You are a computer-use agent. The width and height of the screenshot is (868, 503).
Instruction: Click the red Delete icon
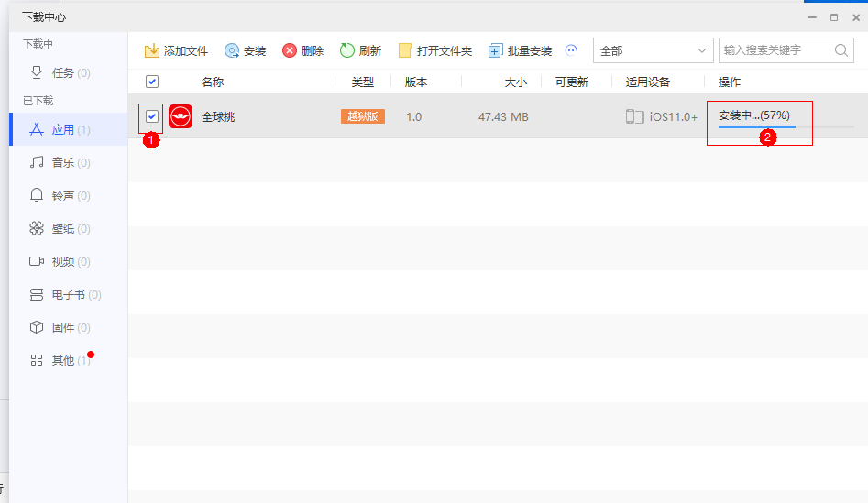click(290, 51)
